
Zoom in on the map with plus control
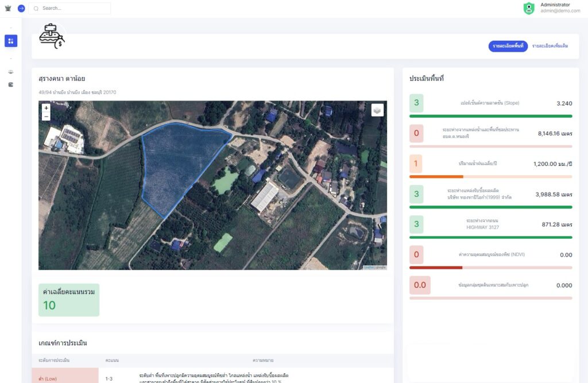46,108
